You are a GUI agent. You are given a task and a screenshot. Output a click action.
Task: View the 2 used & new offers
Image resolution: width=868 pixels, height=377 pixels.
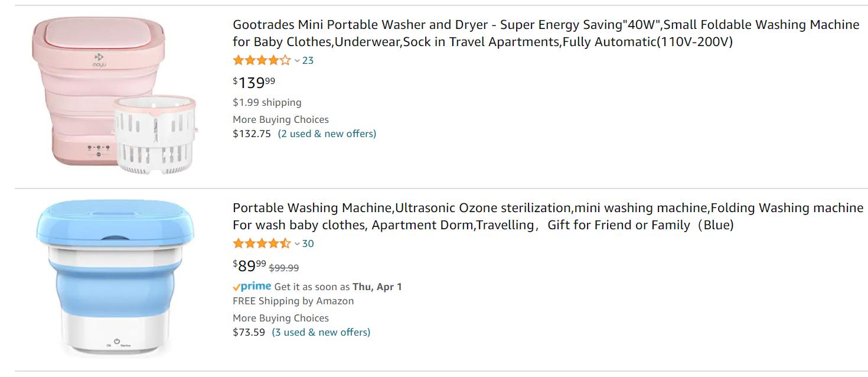pyautogui.click(x=327, y=134)
